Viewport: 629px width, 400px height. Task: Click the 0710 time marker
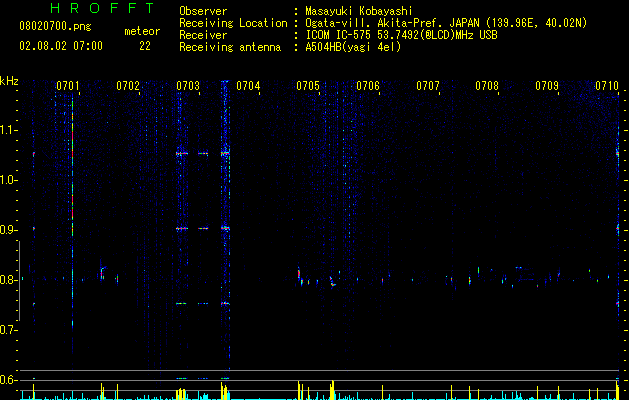607,86
